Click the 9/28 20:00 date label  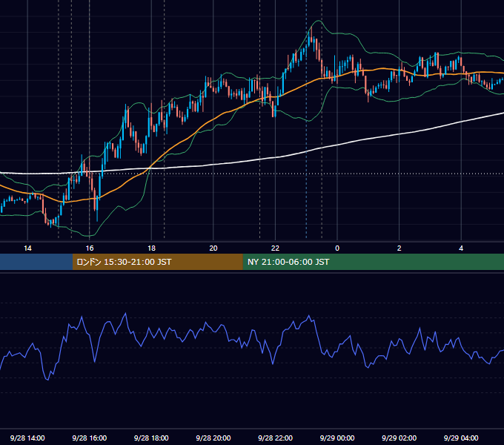click(213, 438)
